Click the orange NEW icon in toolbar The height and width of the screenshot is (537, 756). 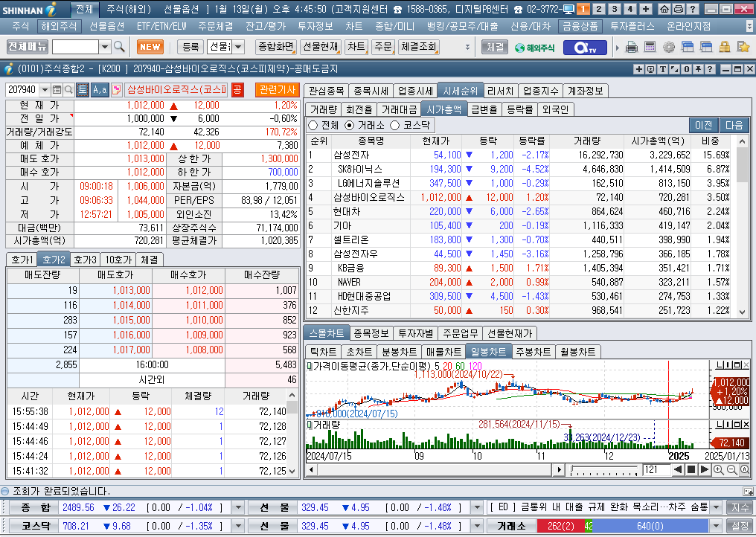(150, 47)
